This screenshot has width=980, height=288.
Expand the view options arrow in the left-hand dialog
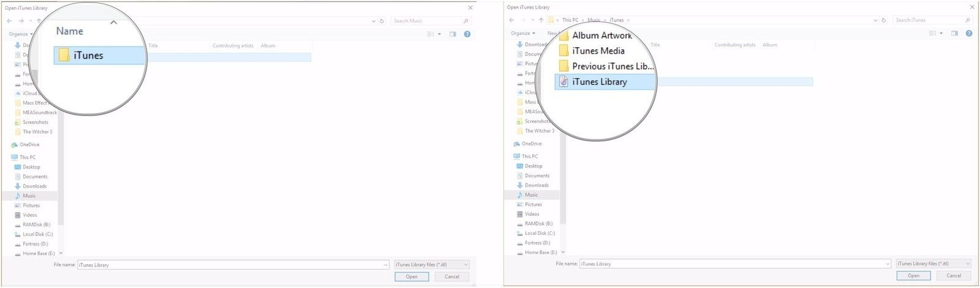[x=439, y=34]
